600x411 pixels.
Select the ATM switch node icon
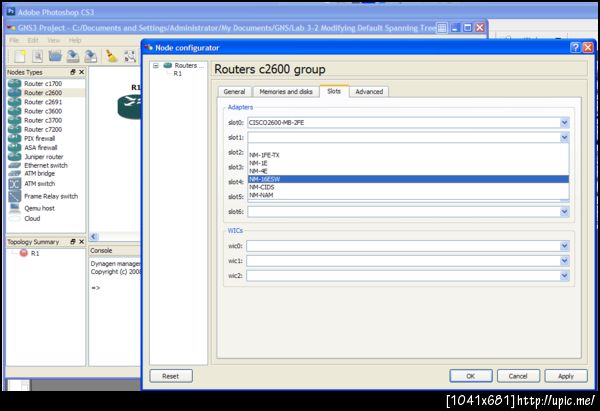pyautogui.click(x=15, y=184)
